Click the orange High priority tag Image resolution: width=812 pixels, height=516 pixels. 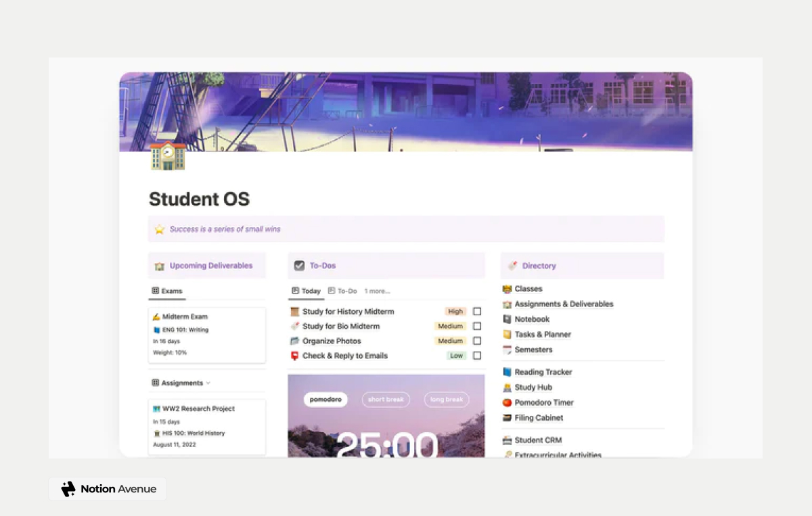[x=455, y=311]
